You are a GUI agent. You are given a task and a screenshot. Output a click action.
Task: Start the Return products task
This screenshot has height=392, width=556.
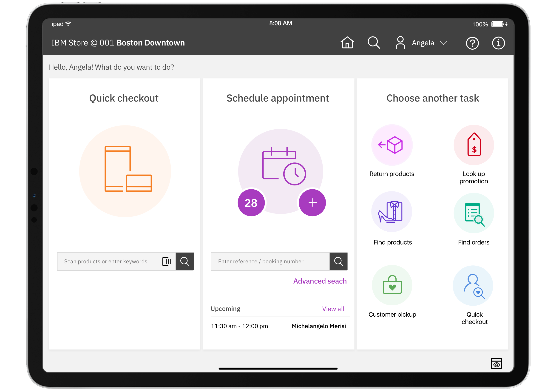(x=391, y=145)
